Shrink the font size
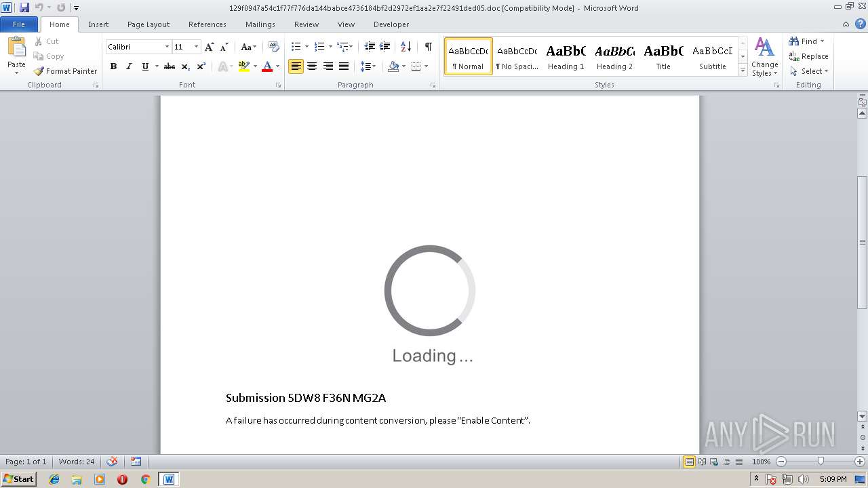868x488 pixels. (x=224, y=47)
